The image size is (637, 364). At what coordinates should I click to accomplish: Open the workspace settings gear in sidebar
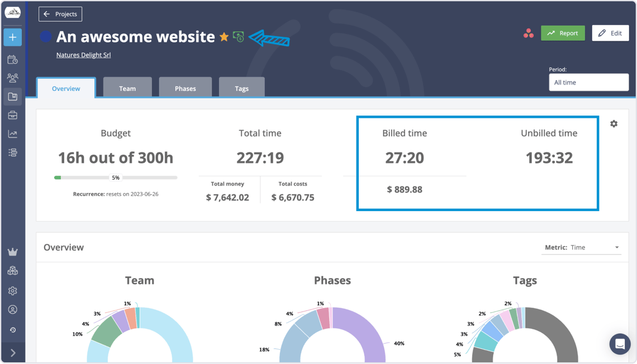pos(12,290)
